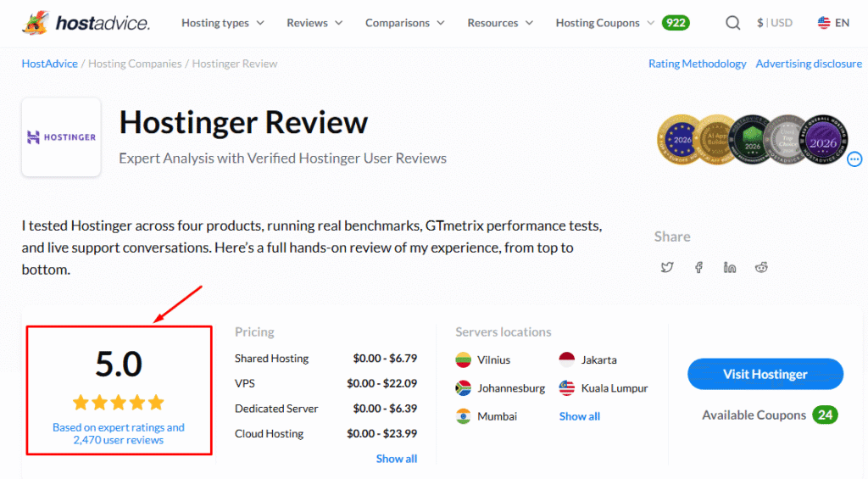The image size is (868, 479).
Task: Open the USD currency selector
Action: 775,23
